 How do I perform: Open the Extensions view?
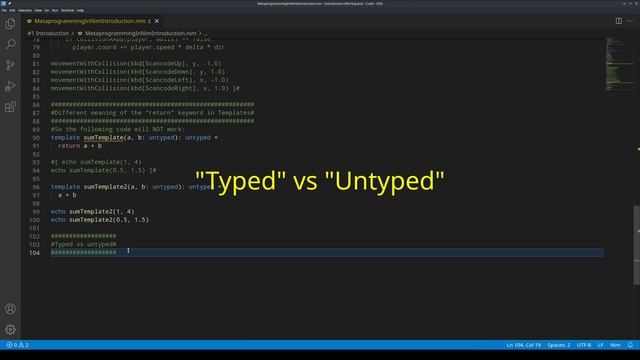coord(10,107)
